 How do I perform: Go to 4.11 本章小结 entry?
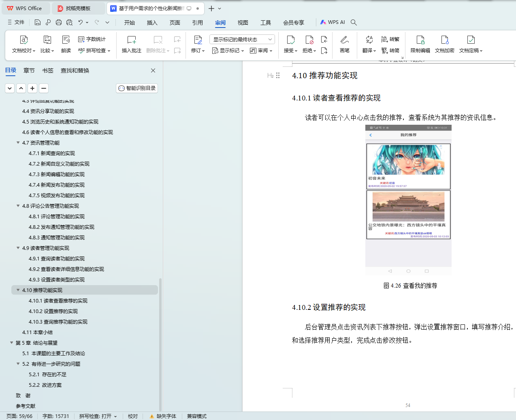coord(37,332)
